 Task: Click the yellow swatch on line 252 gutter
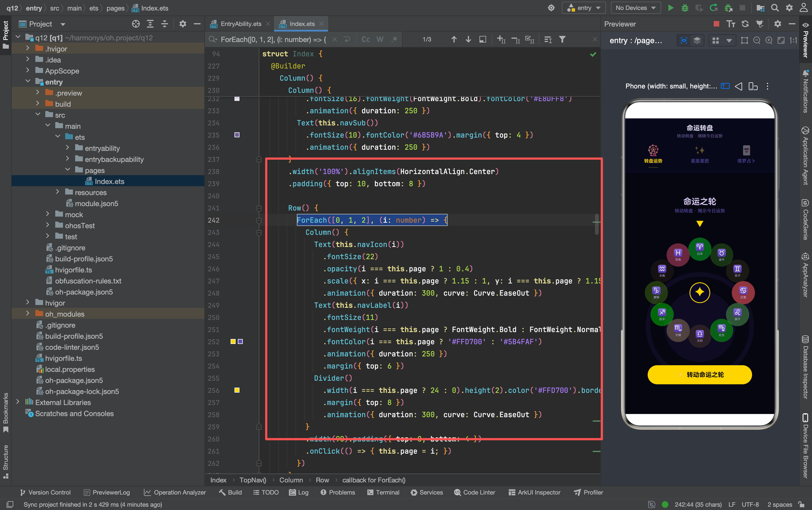[x=233, y=342]
